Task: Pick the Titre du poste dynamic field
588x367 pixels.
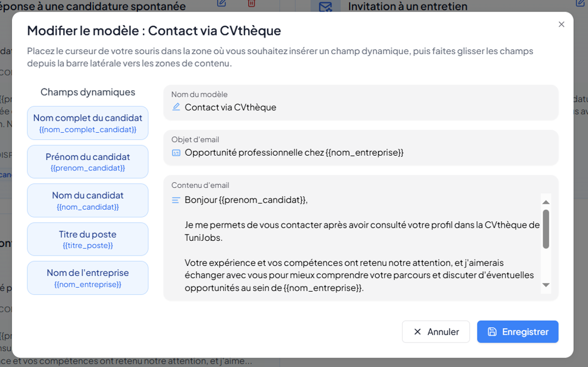Action: (x=88, y=239)
